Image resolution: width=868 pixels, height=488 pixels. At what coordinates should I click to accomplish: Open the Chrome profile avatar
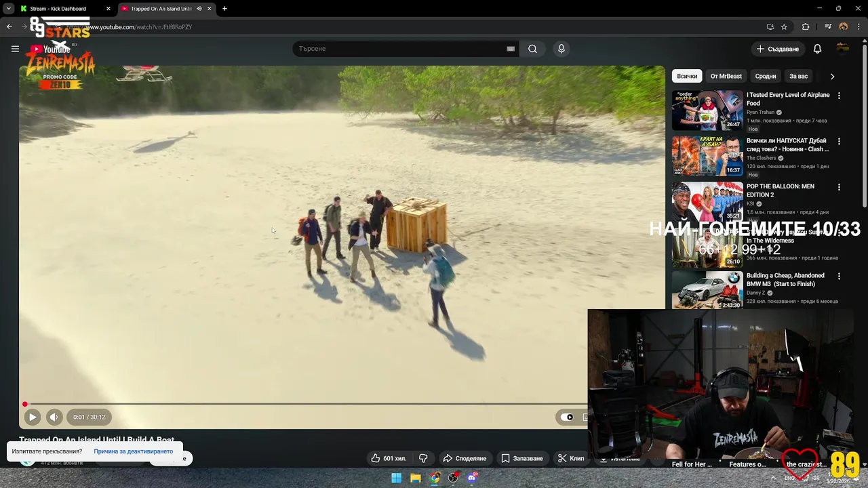point(843,27)
